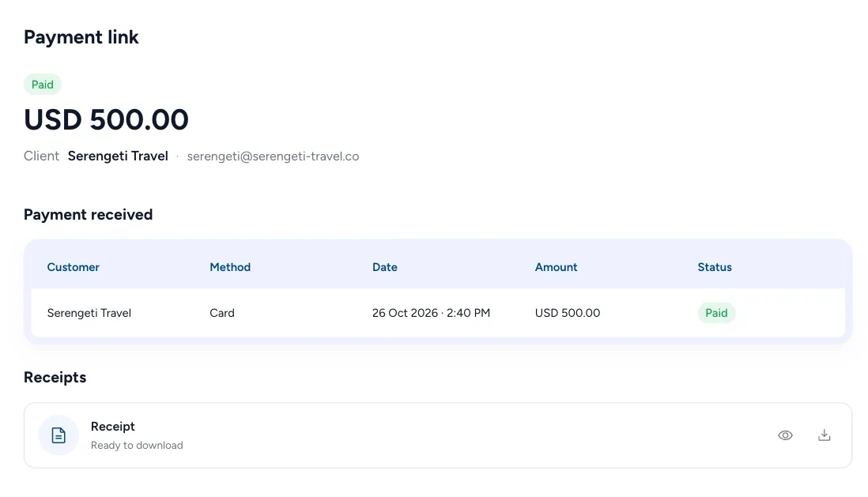Open the Receipt item title
This screenshot has width=868, height=497.
click(x=113, y=427)
